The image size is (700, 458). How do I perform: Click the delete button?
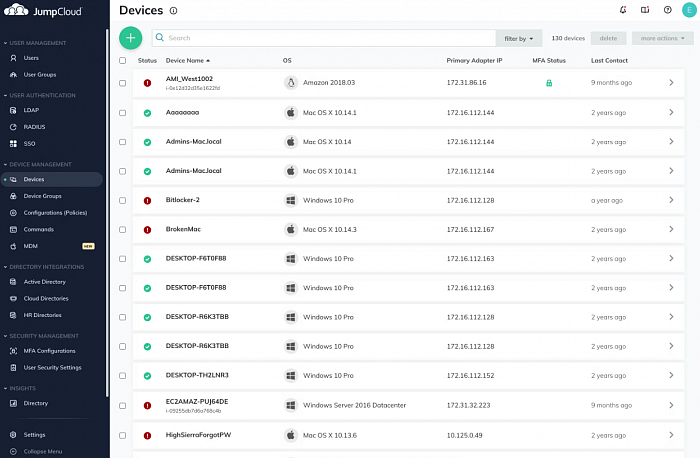pos(608,38)
